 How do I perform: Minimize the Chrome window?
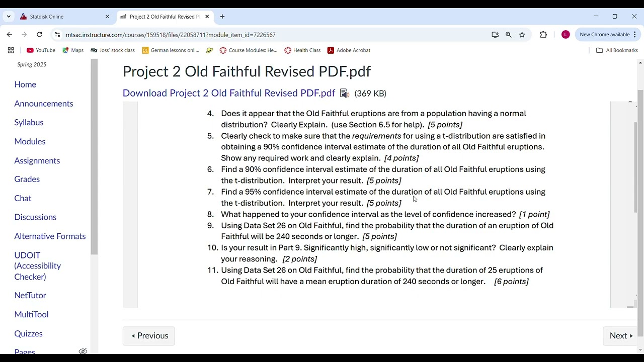[596, 17]
